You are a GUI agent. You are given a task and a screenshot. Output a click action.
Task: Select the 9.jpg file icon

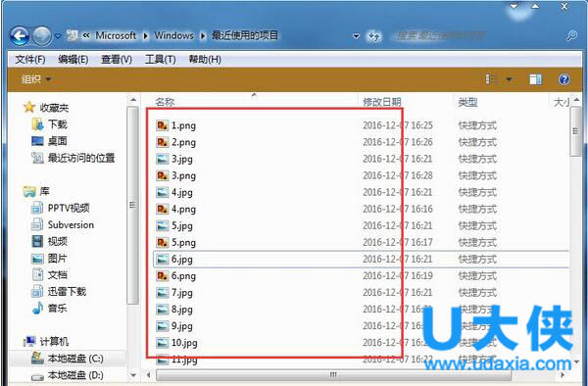click(163, 326)
